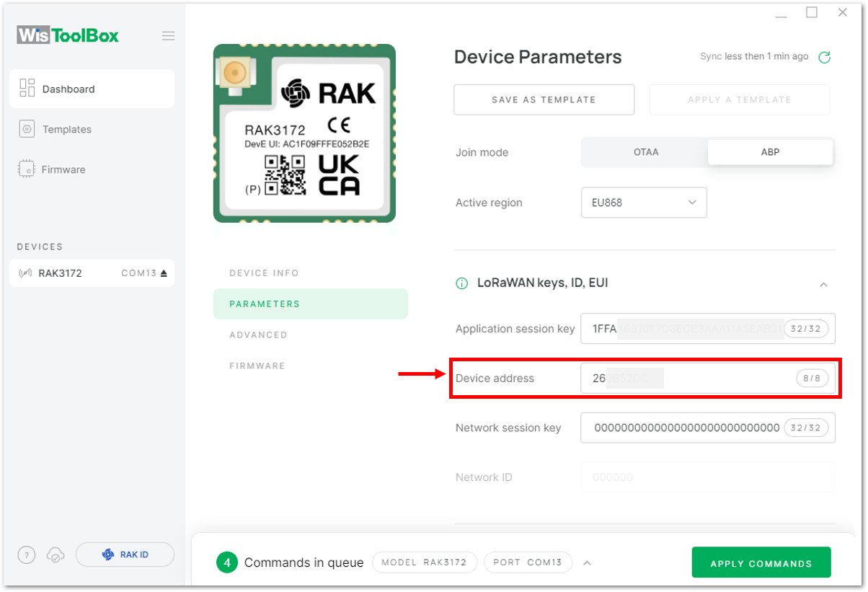
Task: Expand the commands in queue panel
Action: pyautogui.click(x=587, y=563)
